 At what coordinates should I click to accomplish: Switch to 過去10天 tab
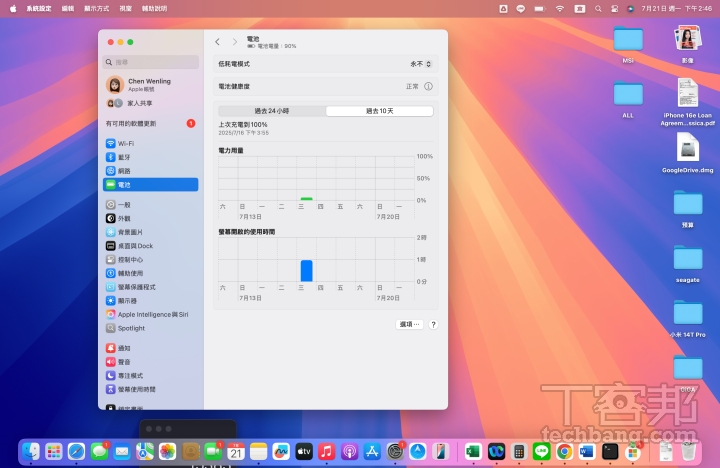click(379, 111)
